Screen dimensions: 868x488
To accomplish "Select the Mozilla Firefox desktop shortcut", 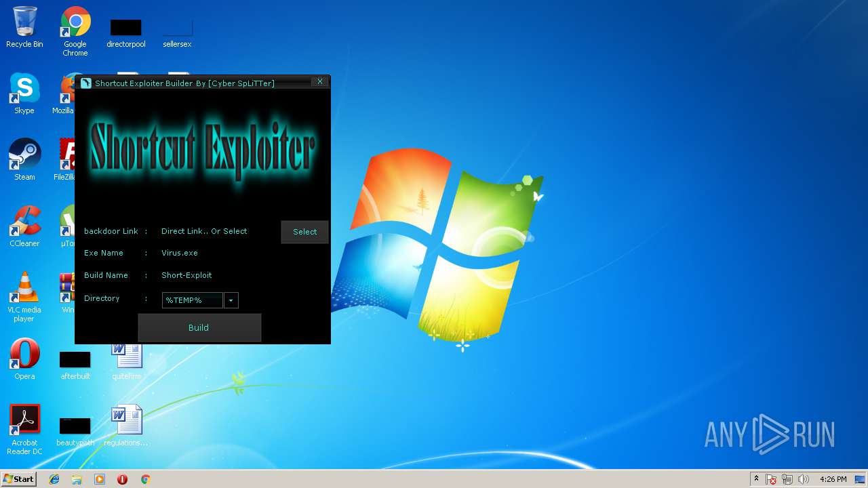I will tap(66, 94).
